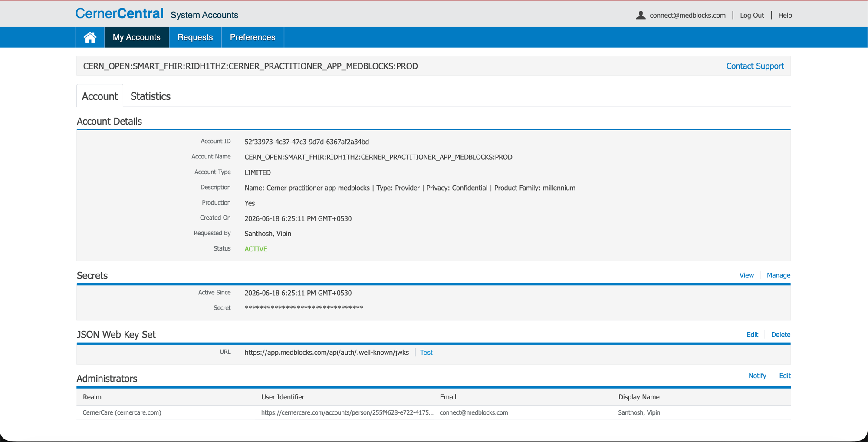
Task: Switch to the Statistics tab
Action: click(151, 96)
